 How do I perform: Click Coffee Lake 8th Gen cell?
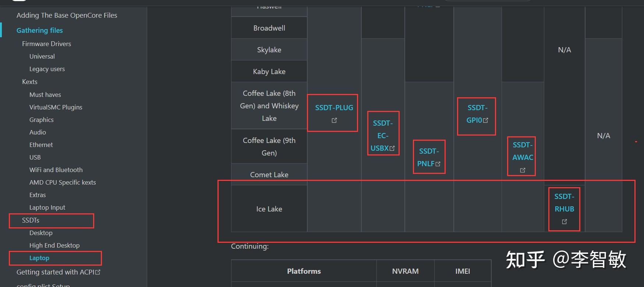pyautogui.click(x=269, y=106)
